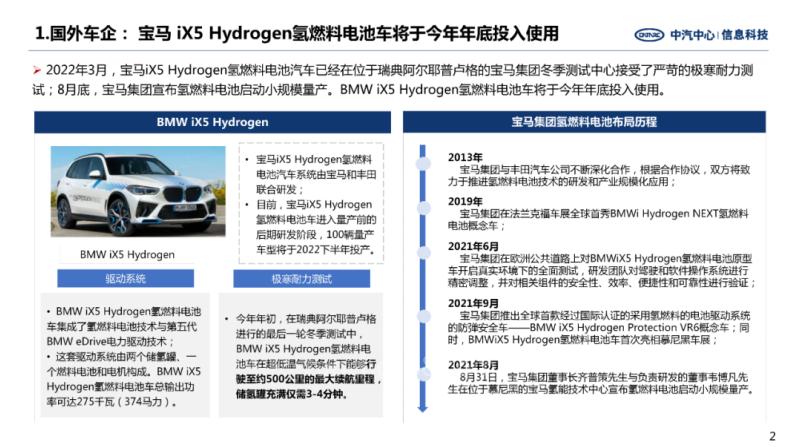Screen dimensions: 798x447
Task: Click the 2021年9月 timeline entry
Action: pos(473,303)
